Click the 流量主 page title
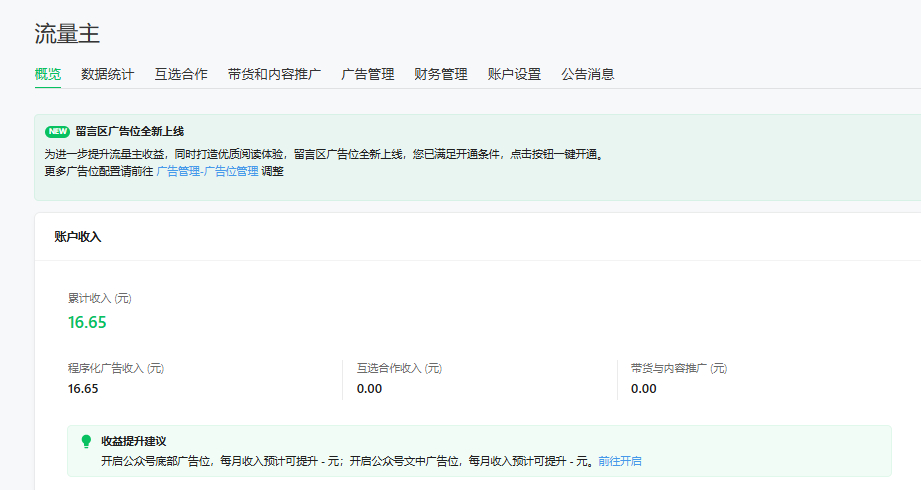The image size is (921, 490). tap(67, 35)
